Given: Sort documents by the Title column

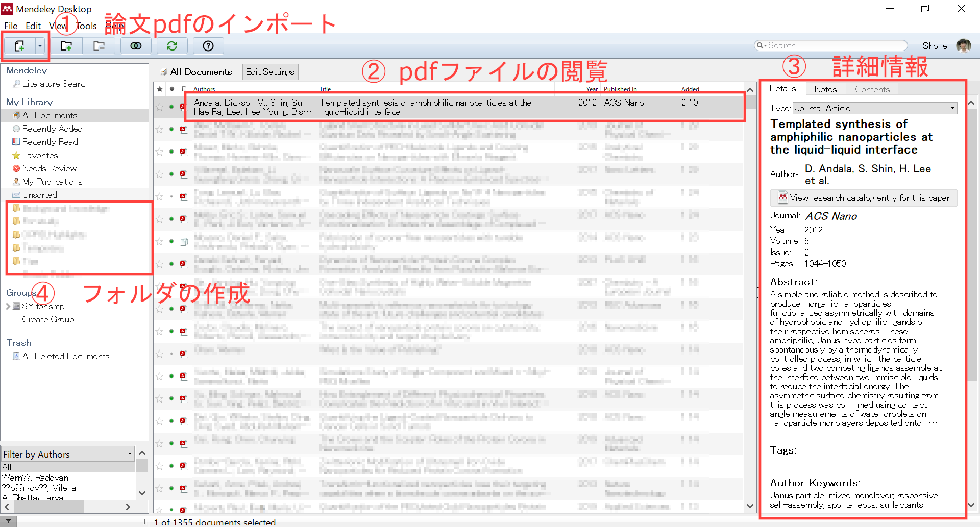Looking at the screenshot, I should pos(325,89).
